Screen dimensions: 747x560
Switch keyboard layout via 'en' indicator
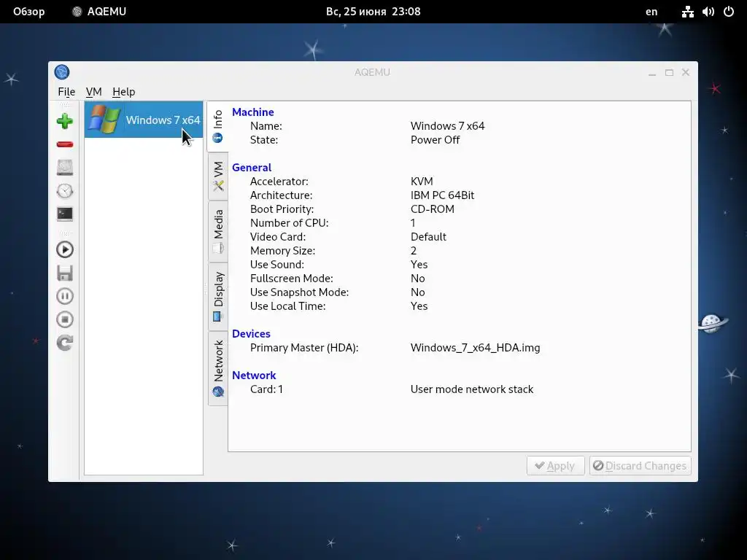point(651,12)
